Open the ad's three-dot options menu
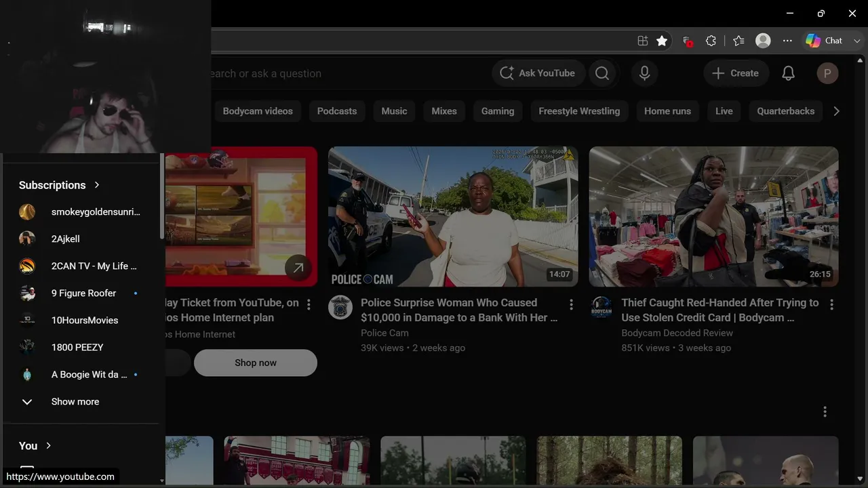 pos(309,304)
